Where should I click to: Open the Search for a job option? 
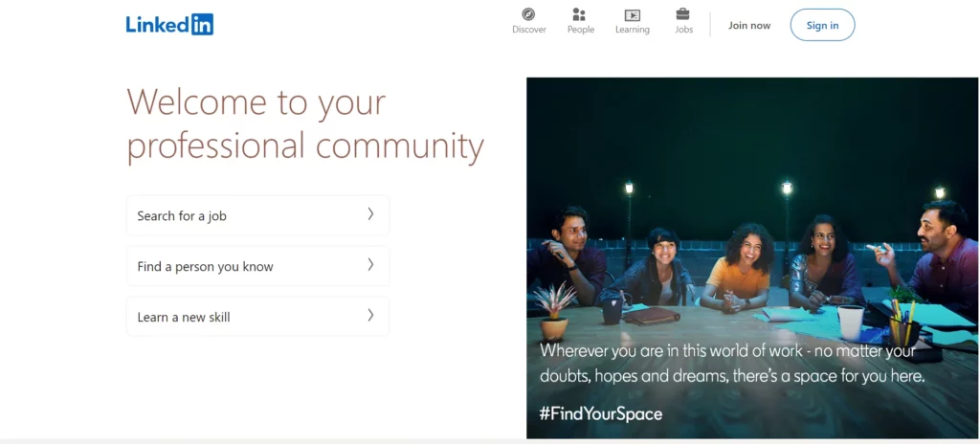(x=258, y=215)
